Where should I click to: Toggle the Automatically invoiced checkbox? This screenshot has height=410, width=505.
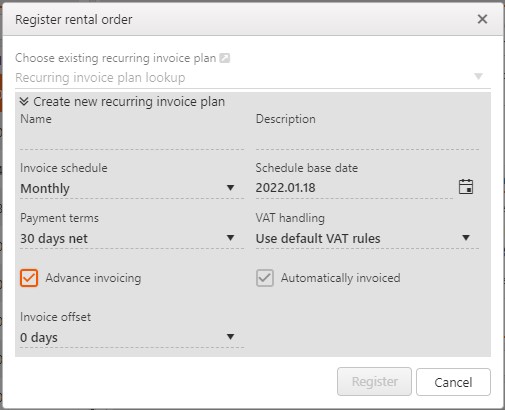coord(265,278)
